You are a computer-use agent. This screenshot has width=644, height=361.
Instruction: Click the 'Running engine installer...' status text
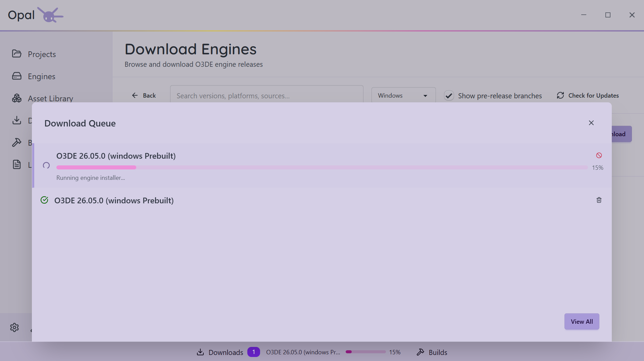tap(91, 178)
